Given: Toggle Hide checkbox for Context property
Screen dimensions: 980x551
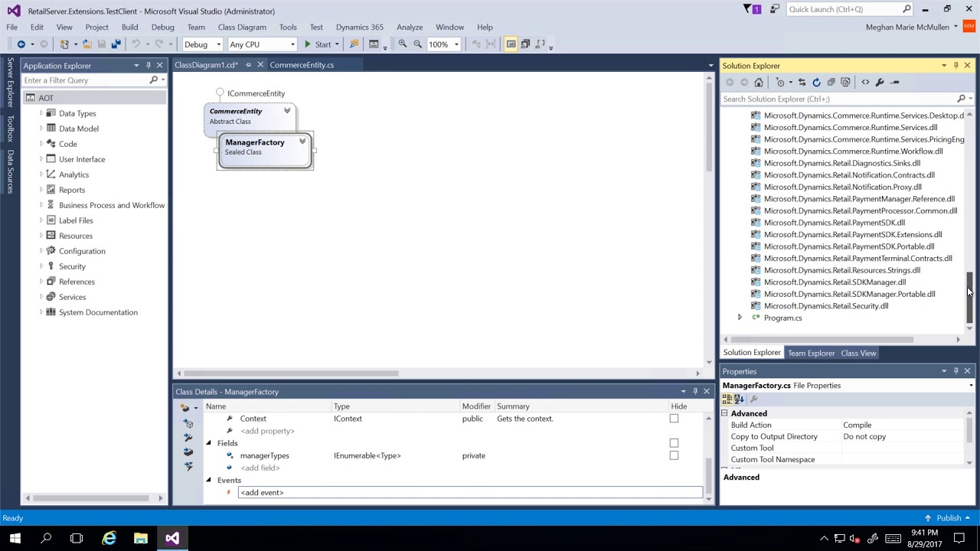Looking at the screenshot, I should click(x=674, y=419).
